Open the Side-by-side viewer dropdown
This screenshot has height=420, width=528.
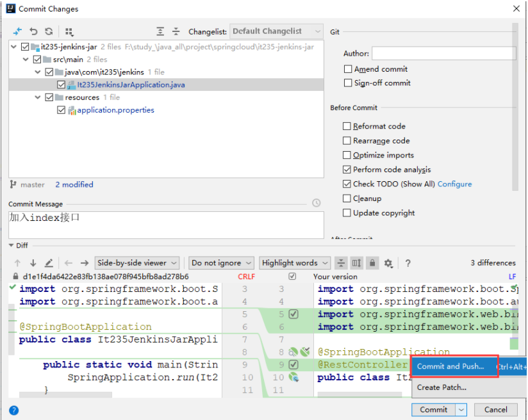pyautogui.click(x=136, y=263)
